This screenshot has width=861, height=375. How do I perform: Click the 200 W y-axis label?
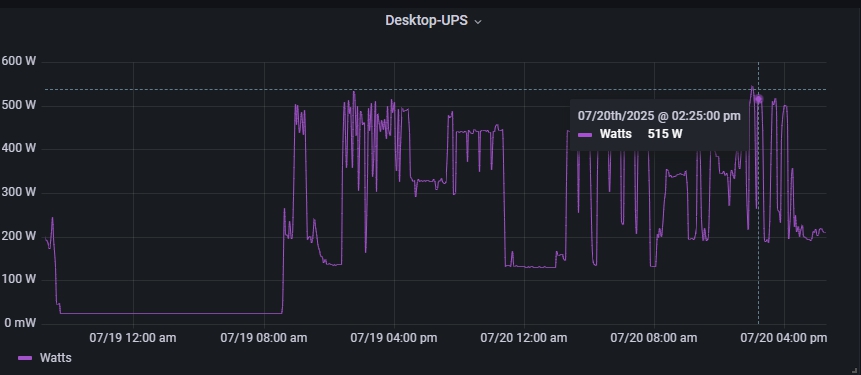(x=18, y=236)
